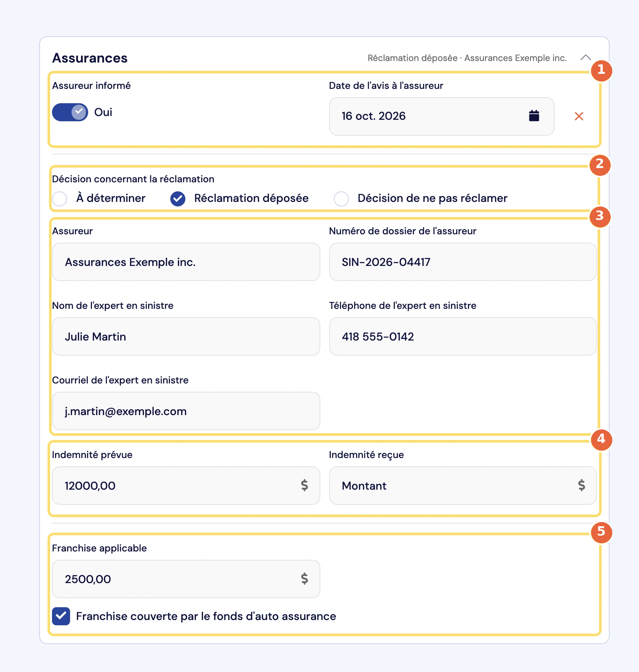Click the Date de l'avis à l'assureur label

tap(386, 86)
